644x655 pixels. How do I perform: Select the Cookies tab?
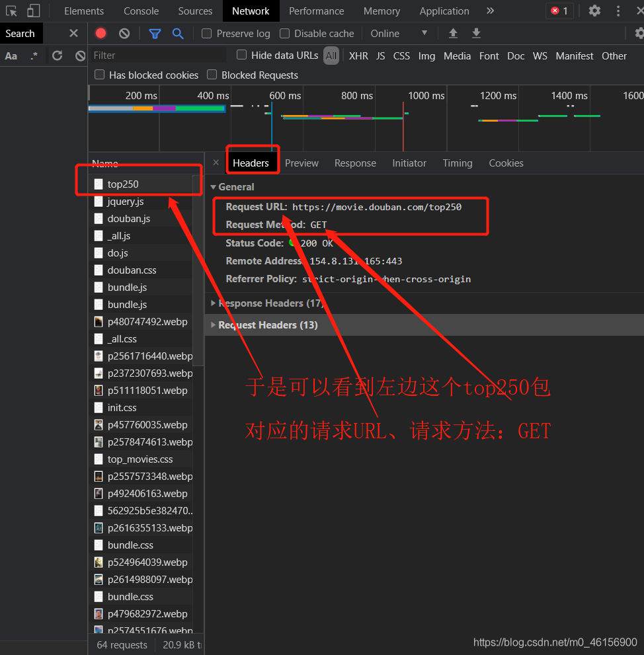tap(506, 163)
